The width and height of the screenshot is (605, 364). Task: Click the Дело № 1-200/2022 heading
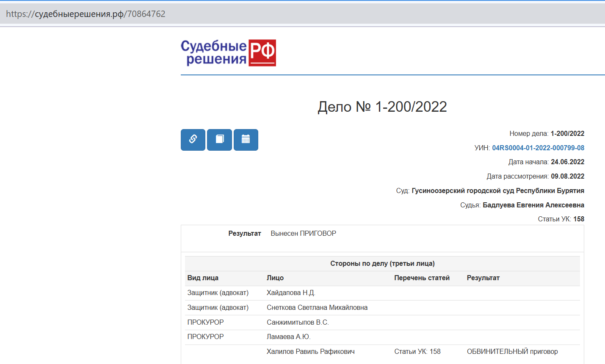382,107
